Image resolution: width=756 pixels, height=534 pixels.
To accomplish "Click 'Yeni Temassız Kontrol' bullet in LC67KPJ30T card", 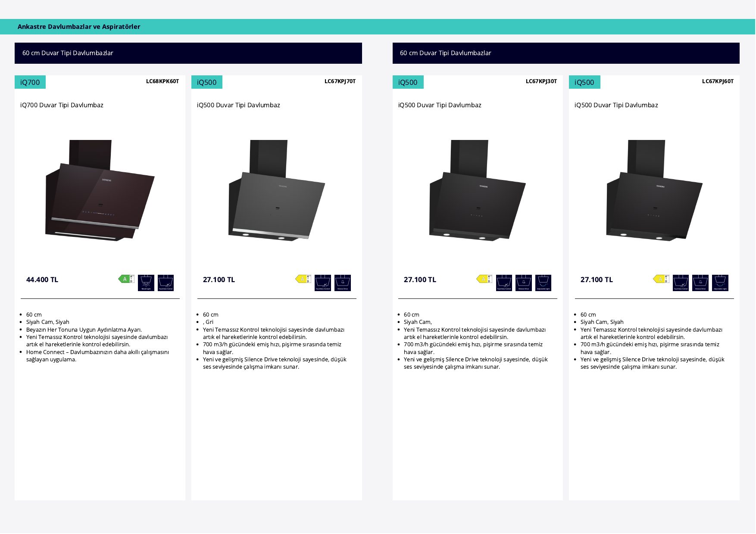I will coord(475,333).
